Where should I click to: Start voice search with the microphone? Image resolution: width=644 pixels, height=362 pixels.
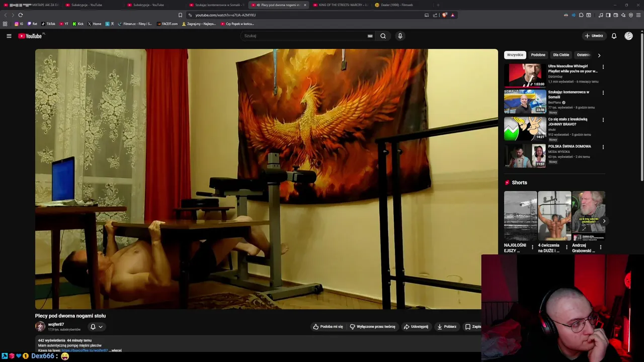[400, 36]
